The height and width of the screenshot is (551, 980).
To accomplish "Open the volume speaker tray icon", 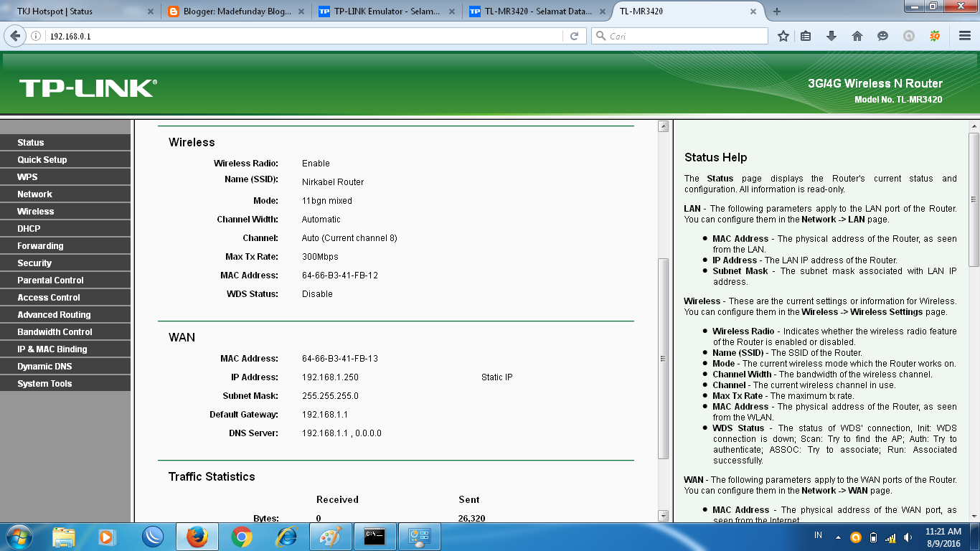I will click(909, 537).
